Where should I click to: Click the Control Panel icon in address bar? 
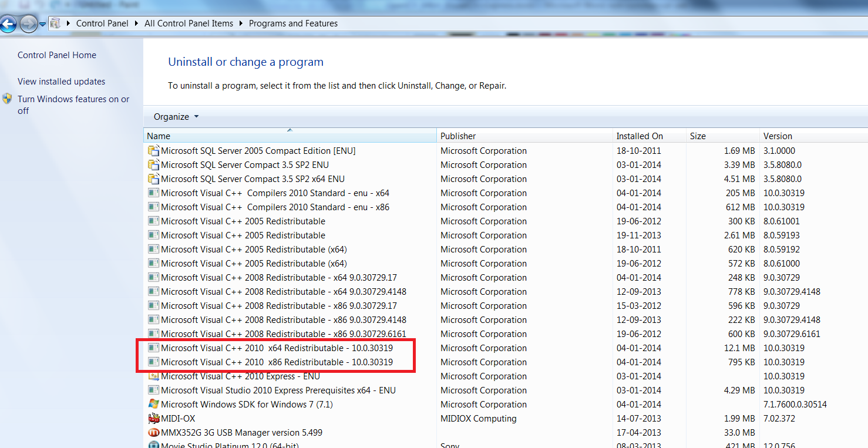coord(56,23)
